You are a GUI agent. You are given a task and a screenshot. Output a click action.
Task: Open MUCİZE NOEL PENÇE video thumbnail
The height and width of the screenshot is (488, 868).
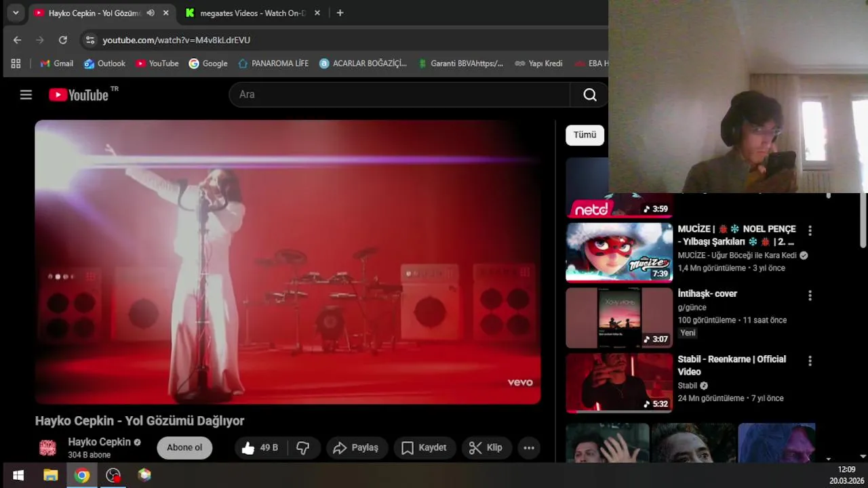619,252
